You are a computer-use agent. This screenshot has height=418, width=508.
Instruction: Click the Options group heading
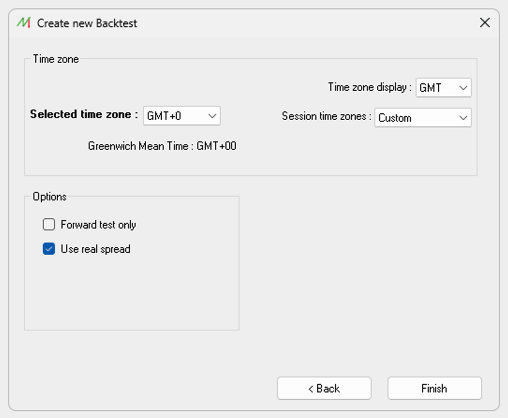(x=49, y=197)
